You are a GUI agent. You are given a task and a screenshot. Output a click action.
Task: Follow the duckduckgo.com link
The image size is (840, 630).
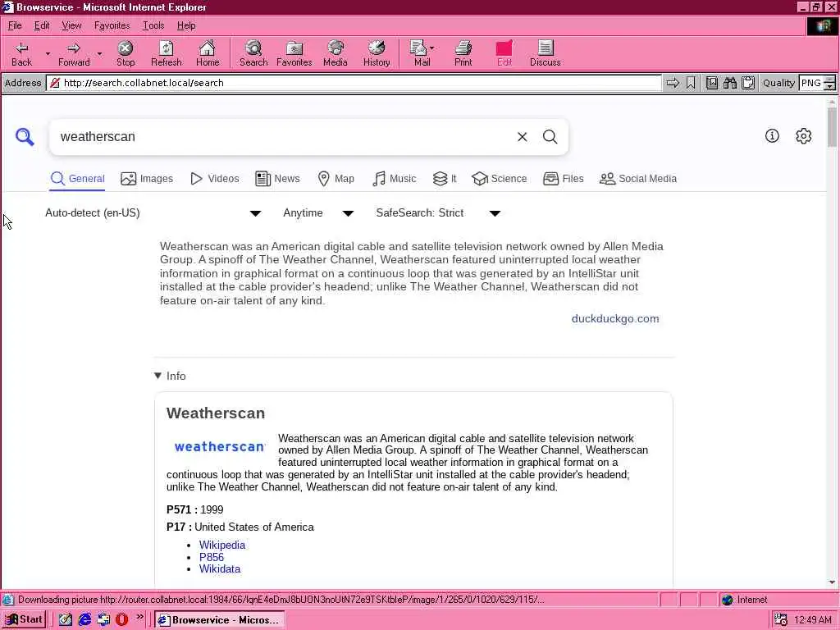(615, 319)
